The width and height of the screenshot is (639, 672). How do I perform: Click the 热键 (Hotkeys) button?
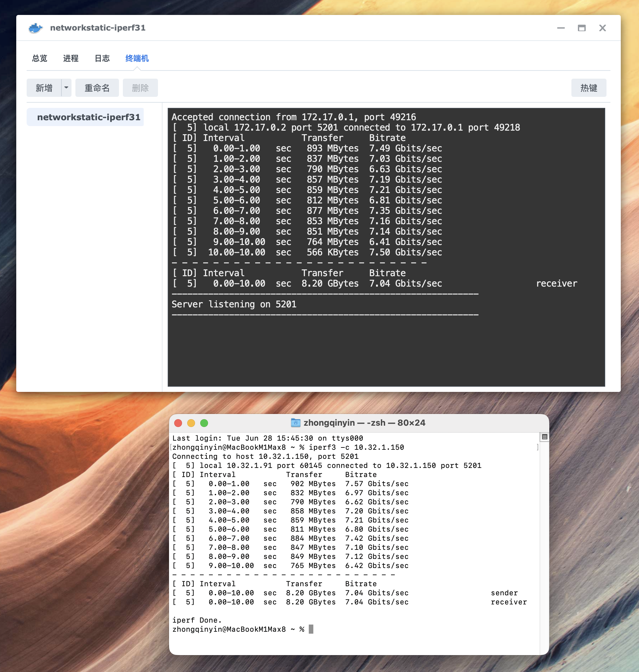coord(590,87)
